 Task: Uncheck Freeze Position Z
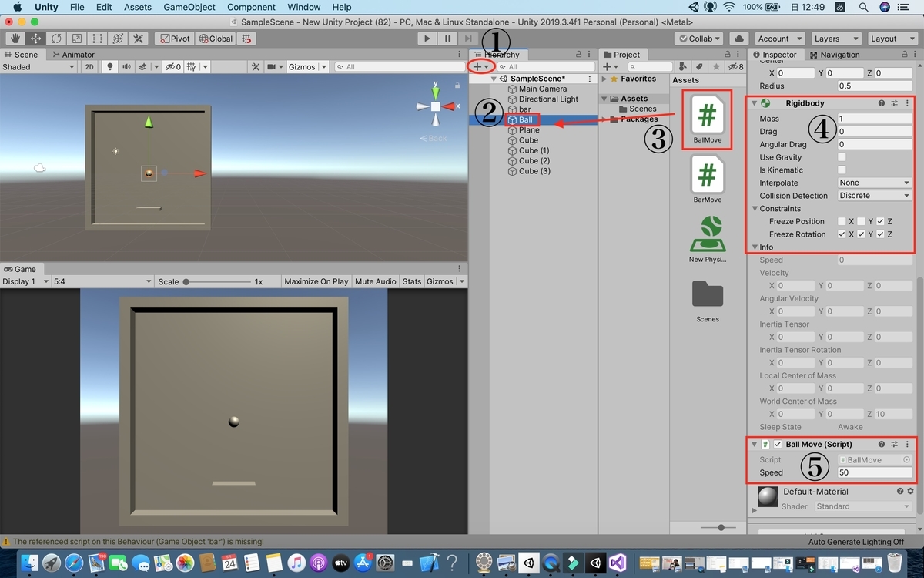point(881,221)
